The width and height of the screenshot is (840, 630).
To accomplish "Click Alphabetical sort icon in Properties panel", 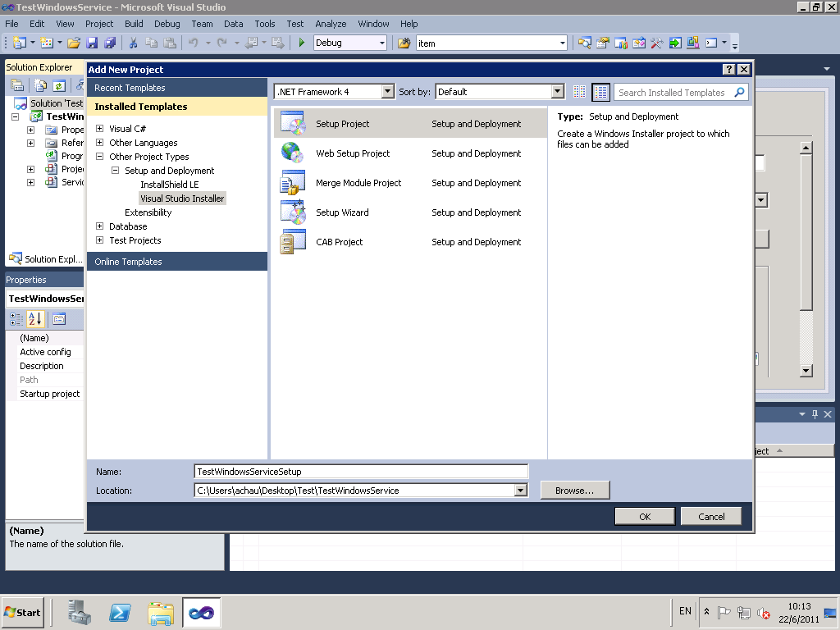I will (x=34, y=319).
